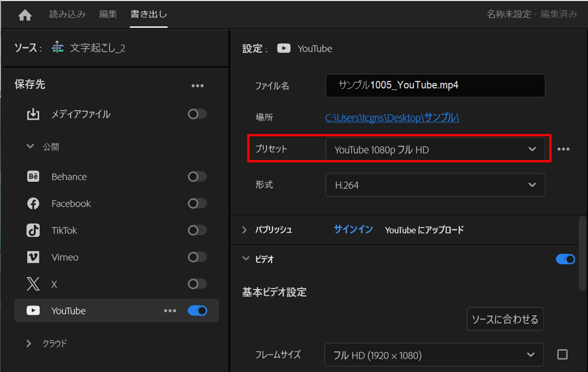Open 保存先 more options menu
588x372 pixels.
pyautogui.click(x=197, y=86)
